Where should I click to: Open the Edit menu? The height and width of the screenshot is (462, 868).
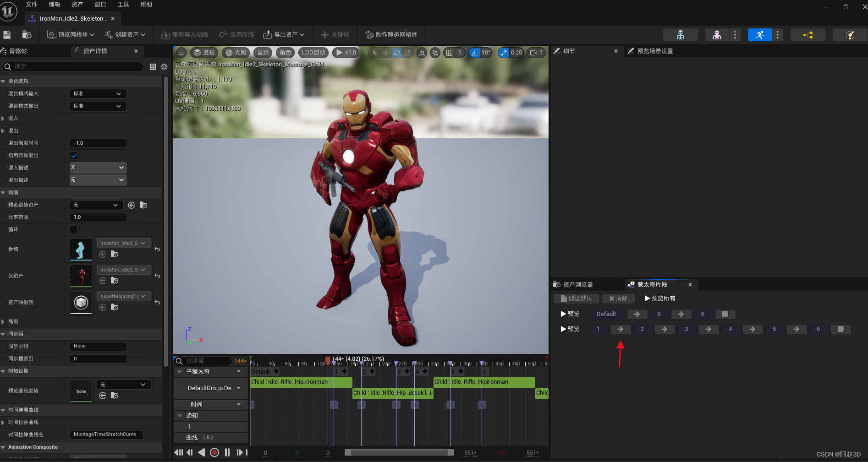(x=55, y=5)
